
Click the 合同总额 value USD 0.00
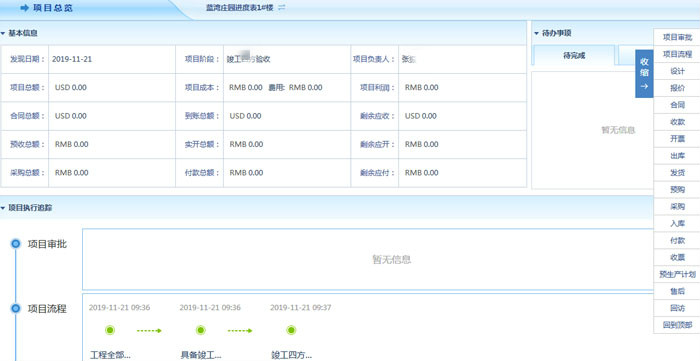click(71, 116)
